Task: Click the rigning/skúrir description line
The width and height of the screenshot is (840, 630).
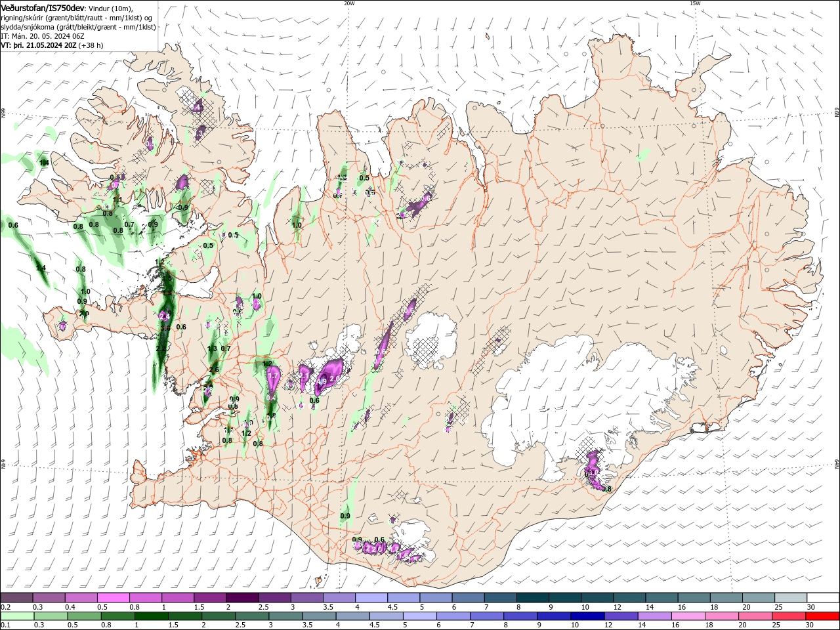Action: coord(77,17)
